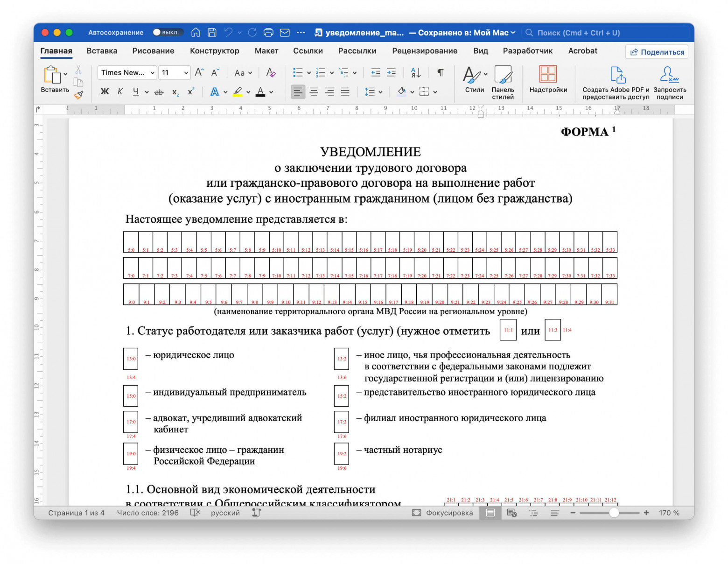Open the Вставка ribbon tab
This screenshot has width=728, height=564.
101,51
